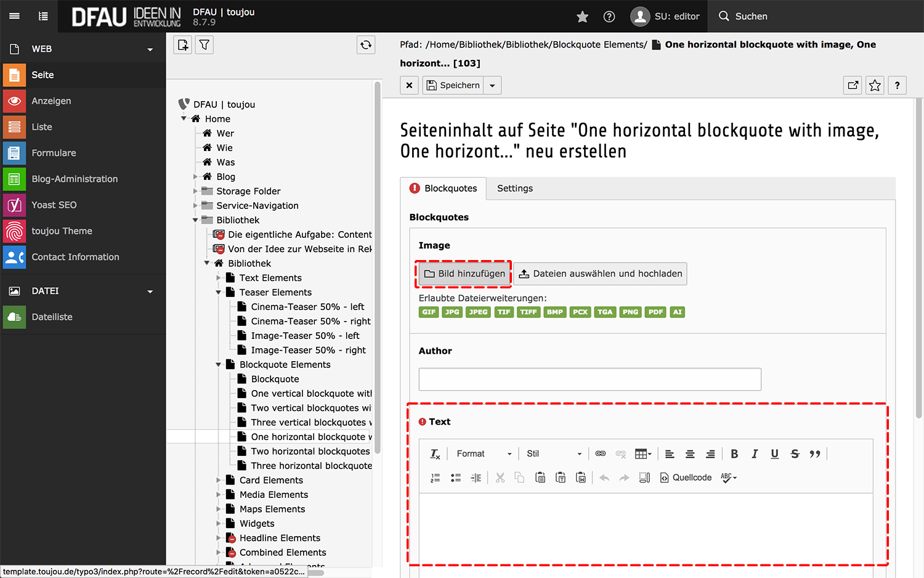Toggle strikethrough formatting in editor
The image size is (924, 578).
(x=795, y=454)
